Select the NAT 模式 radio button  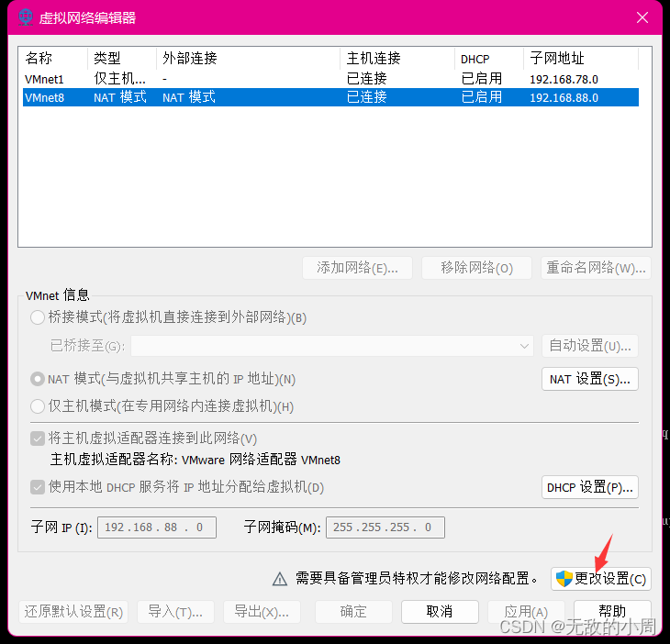click(x=38, y=379)
